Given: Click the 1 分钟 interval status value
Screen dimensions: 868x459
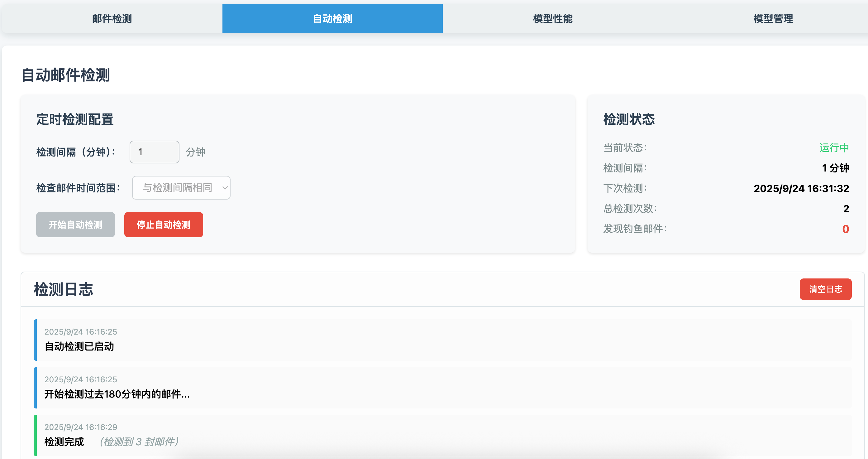Looking at the screenshot, I should [835, 168].
